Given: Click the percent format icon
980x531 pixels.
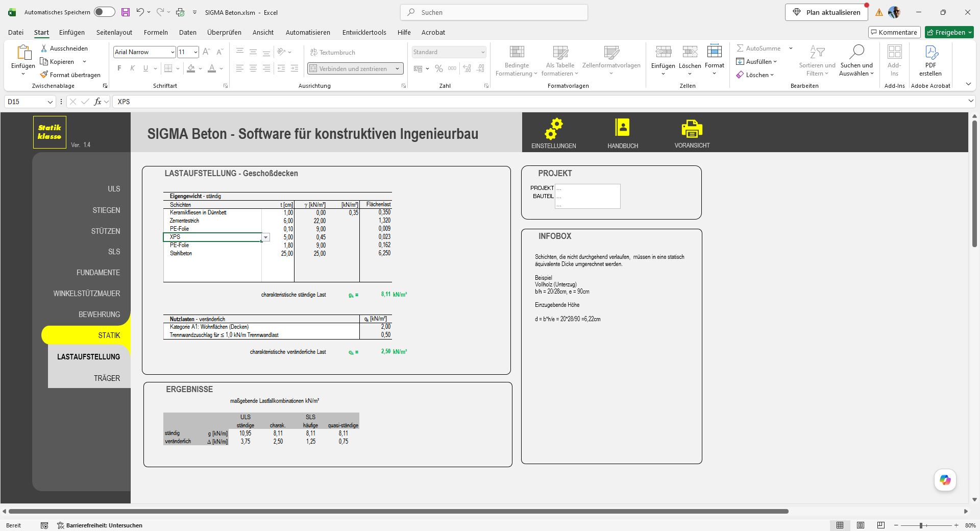Looking at the screenshot, I should tap(438, 68).
